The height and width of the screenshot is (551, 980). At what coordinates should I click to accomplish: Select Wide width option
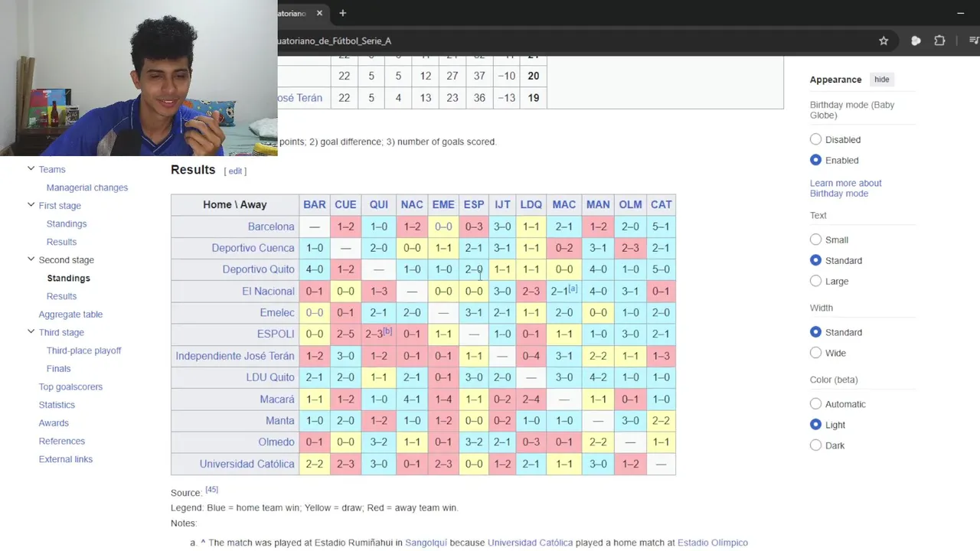815,353
